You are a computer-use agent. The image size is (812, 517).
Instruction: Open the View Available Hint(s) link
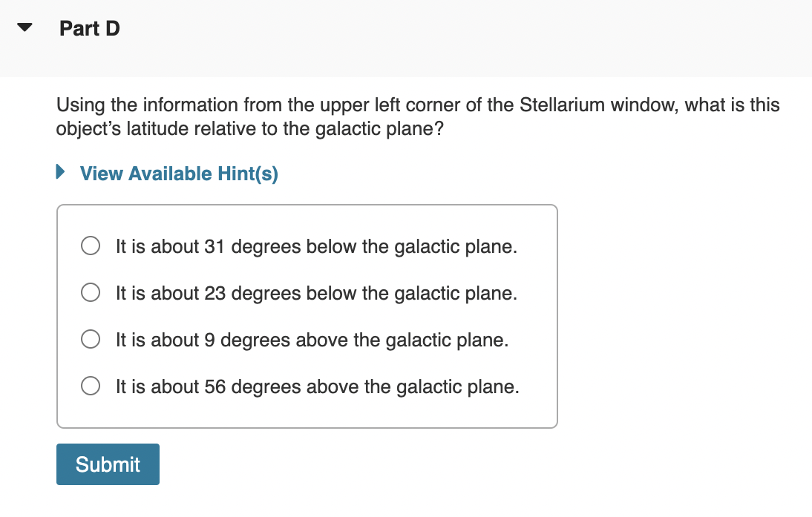(x=179, y=174)
